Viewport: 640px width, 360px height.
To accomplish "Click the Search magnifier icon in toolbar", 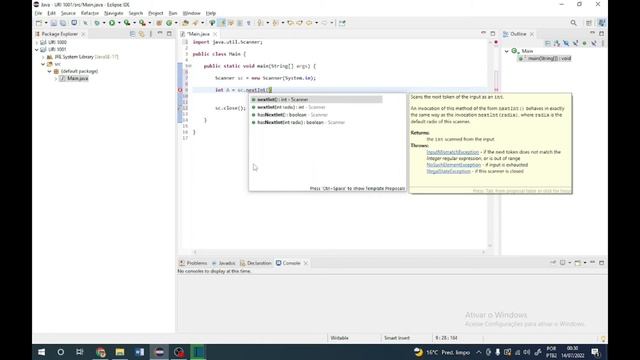I will point(573,23).
